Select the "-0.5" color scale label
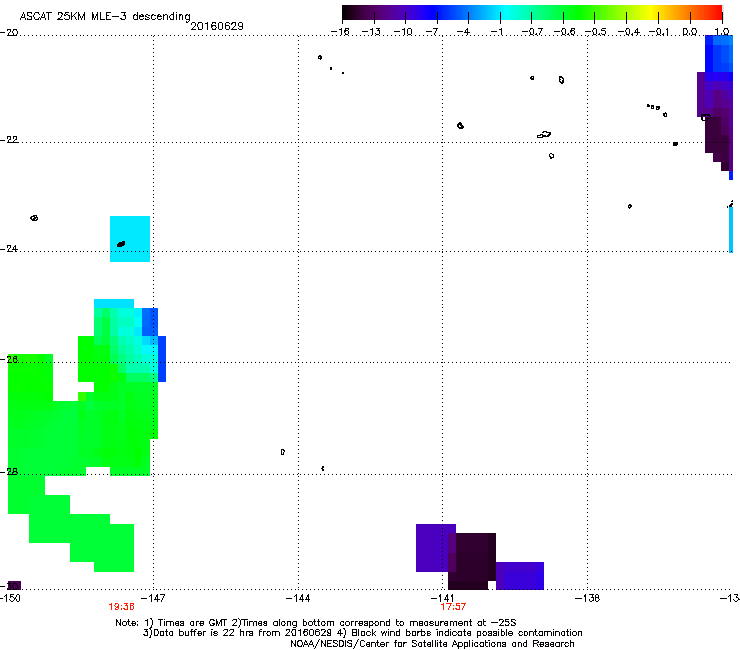 tap(596, 32)
